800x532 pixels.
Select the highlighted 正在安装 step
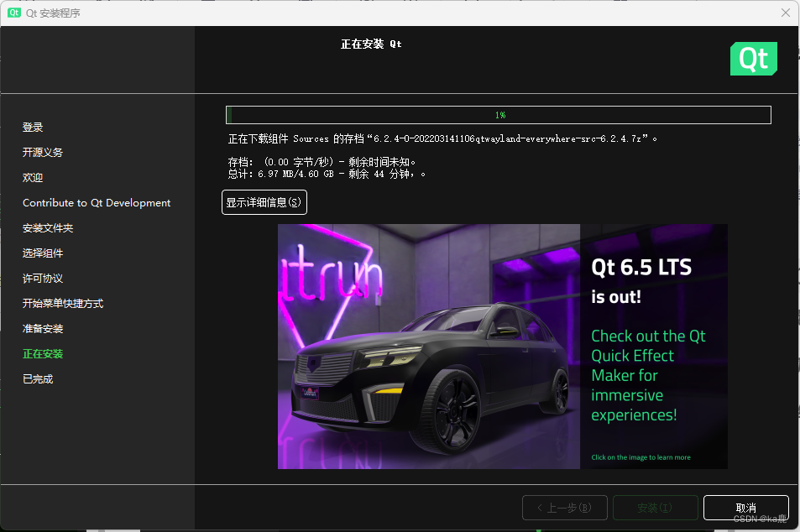click(x=43, y=353)
